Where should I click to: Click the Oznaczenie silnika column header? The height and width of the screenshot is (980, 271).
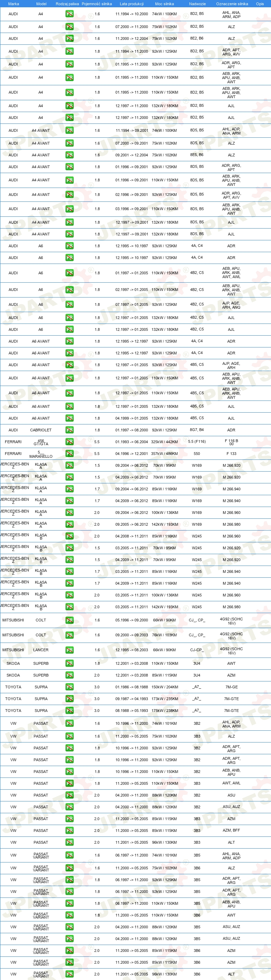[x=232, y=4]
